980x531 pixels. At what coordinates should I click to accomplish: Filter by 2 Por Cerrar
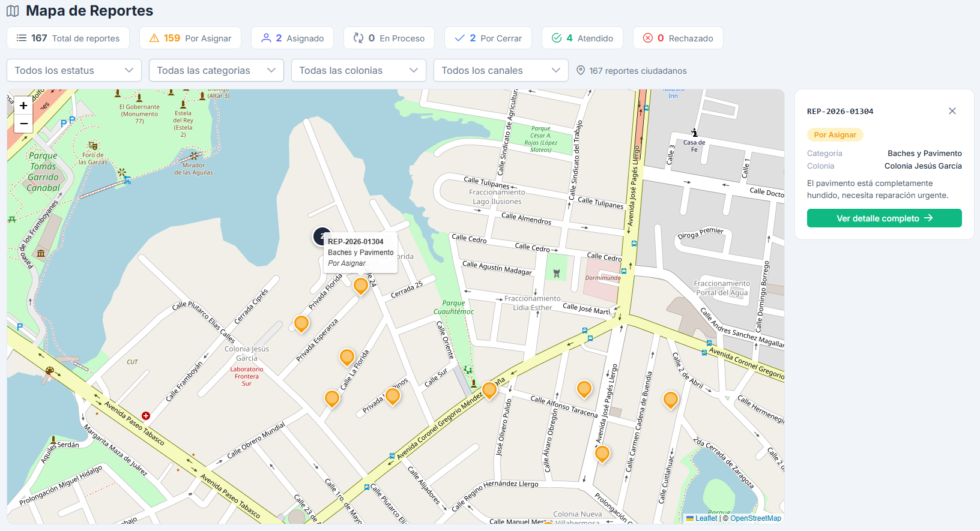488,38
